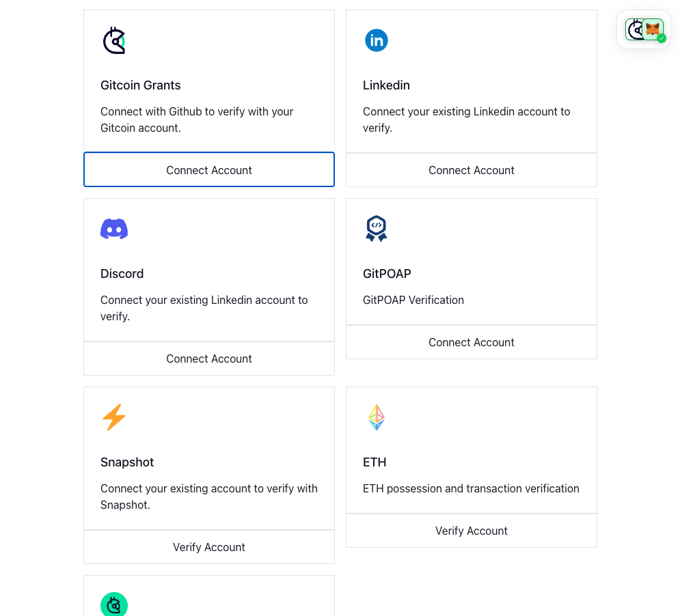The width and height of the screenshot is (680, 616).
Task: Click the Discord logo icon
Action: 114,229
